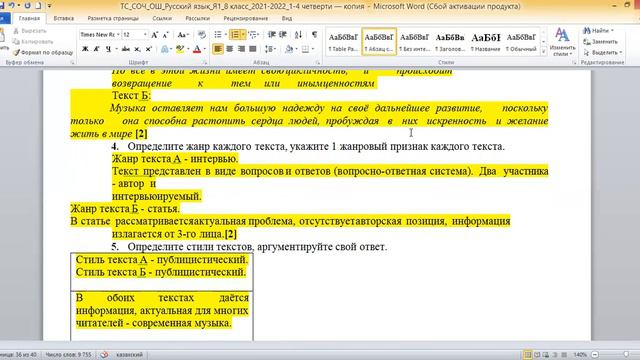Align text to the left
The width and height of the screenshot is (640, 360).
point(218,49)
